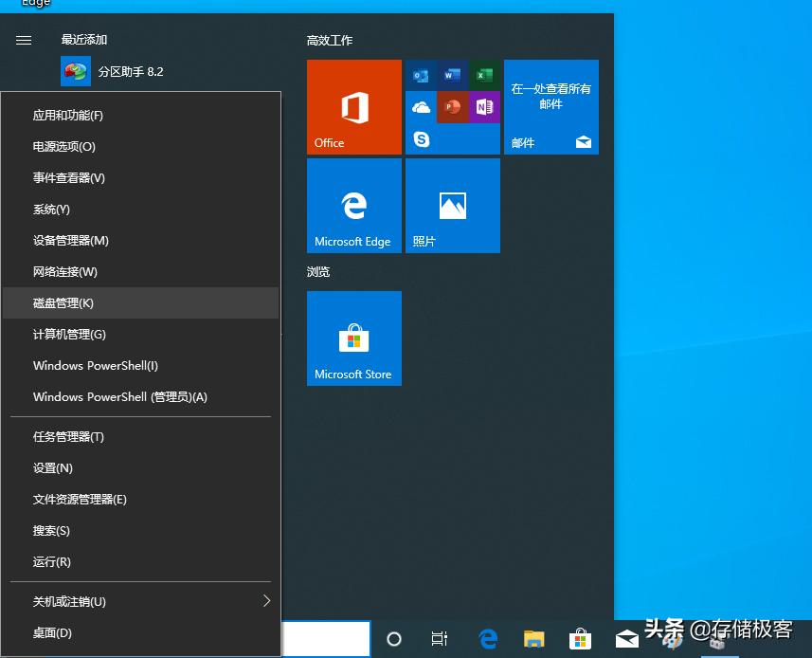The height and width of the screenshot is (658, 812).
Task: Launch Excel from the small green tile
Action: pos(484,75)
